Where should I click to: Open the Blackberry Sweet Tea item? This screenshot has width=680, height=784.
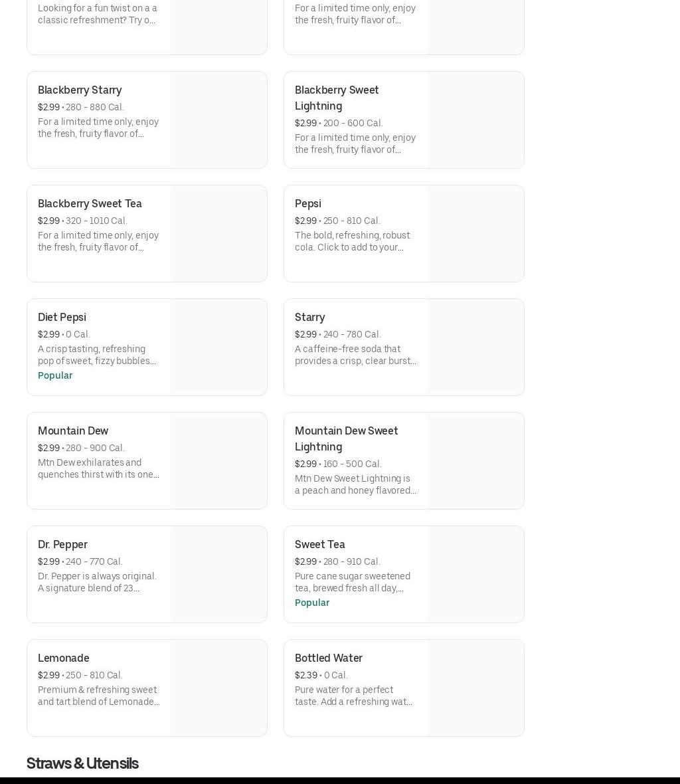click(90, 203)
